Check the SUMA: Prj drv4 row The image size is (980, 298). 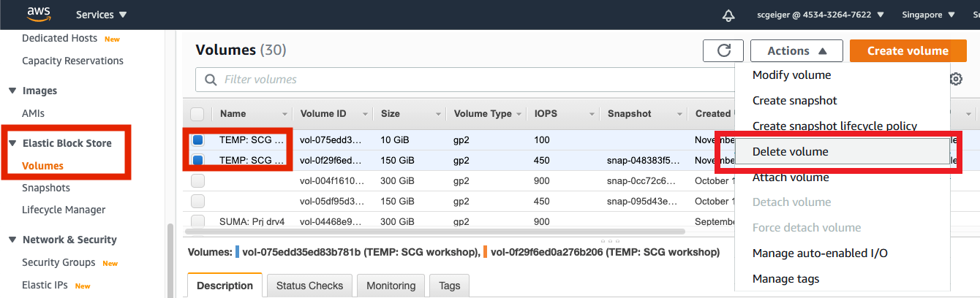198,221
